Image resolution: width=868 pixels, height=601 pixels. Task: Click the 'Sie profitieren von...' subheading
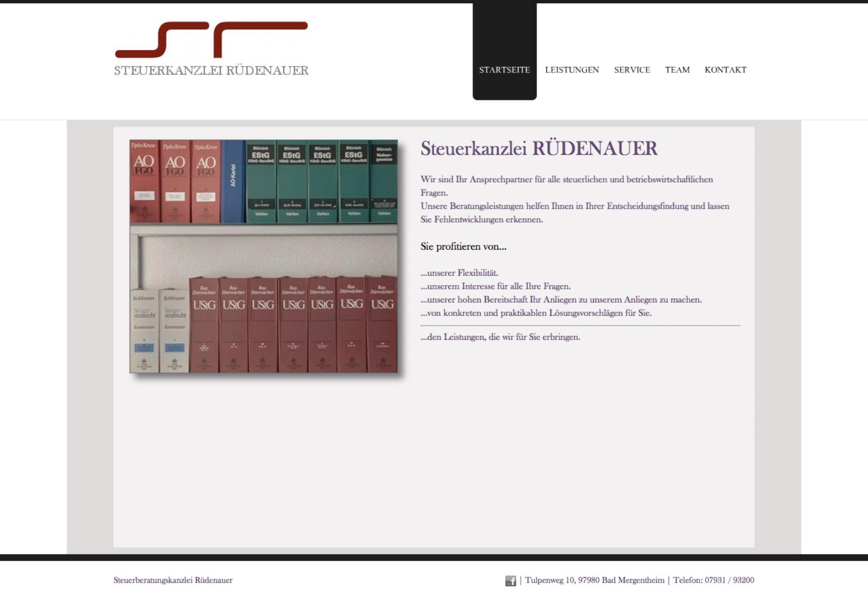pyautogui.click(x=463, y=246)
